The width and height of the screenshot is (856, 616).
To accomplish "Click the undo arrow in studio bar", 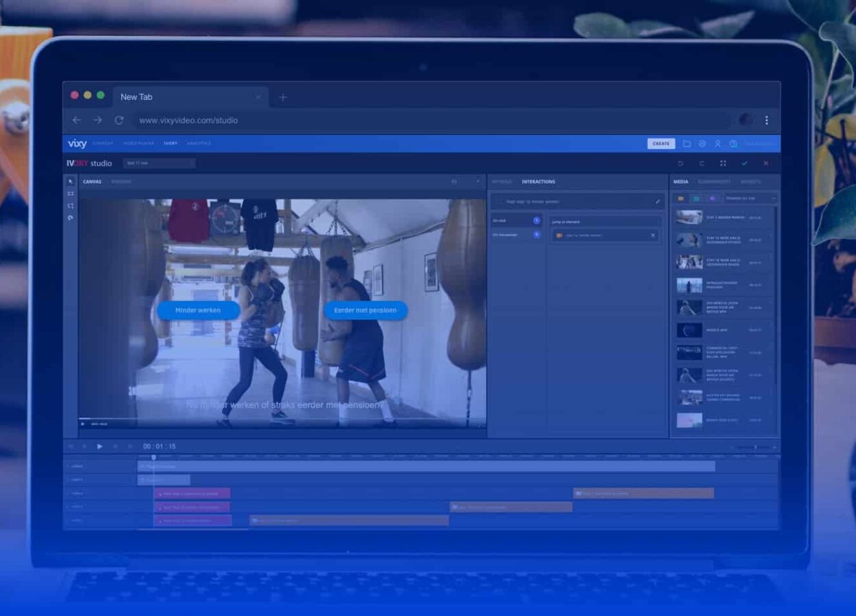I will [680, 164].
